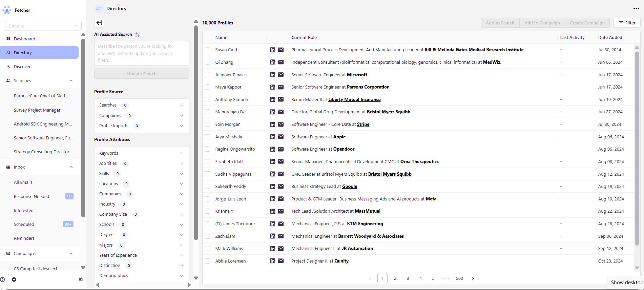Select the checkbox for Susan Ciotti

pos(208,50)
